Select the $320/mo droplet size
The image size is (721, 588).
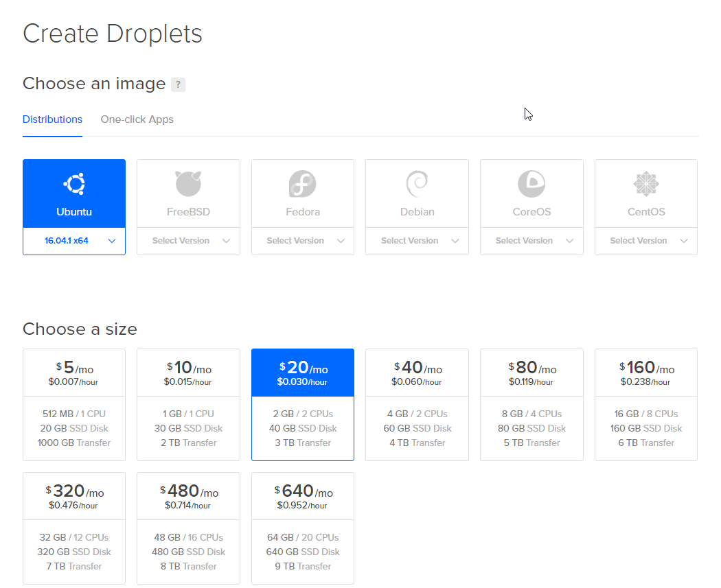point(74,528)
